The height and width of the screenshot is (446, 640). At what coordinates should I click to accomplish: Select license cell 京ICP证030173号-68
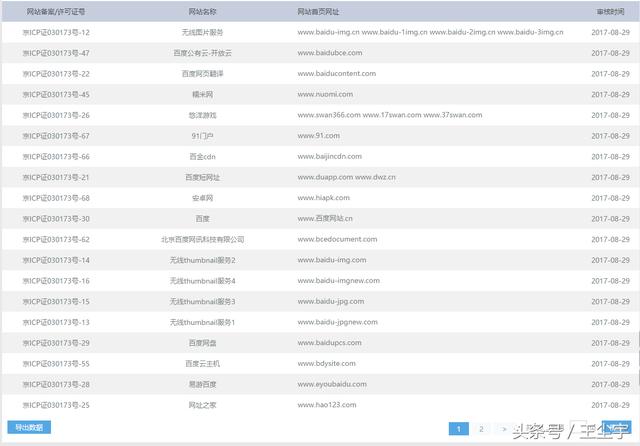tap(56, 198)
